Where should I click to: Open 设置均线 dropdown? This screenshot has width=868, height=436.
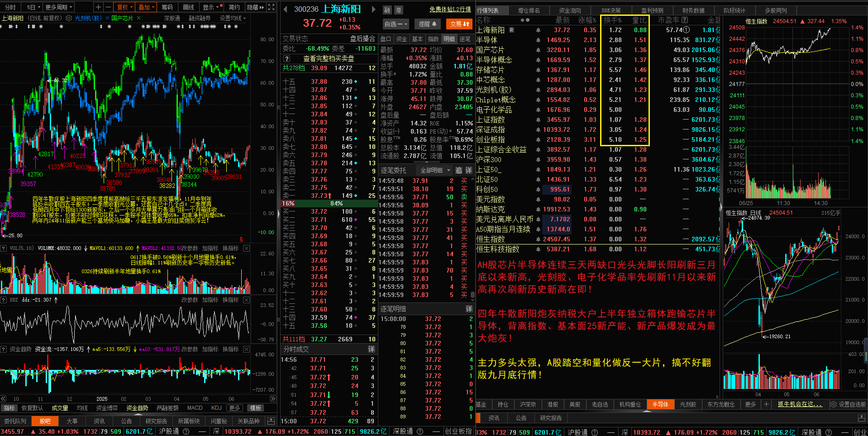point(233,18)
